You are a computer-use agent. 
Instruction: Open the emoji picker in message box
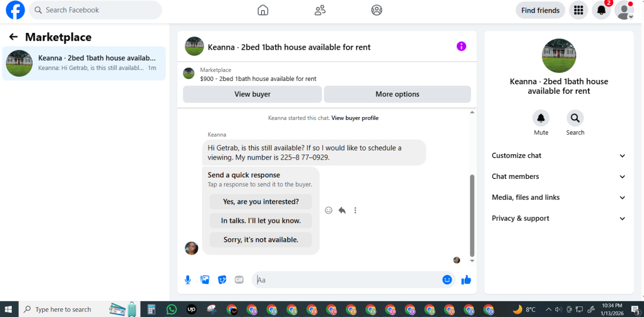tap(447, 280)
